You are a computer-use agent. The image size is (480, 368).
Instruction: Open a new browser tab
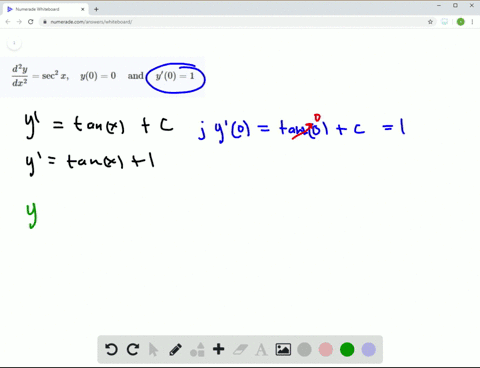[96, 9]
